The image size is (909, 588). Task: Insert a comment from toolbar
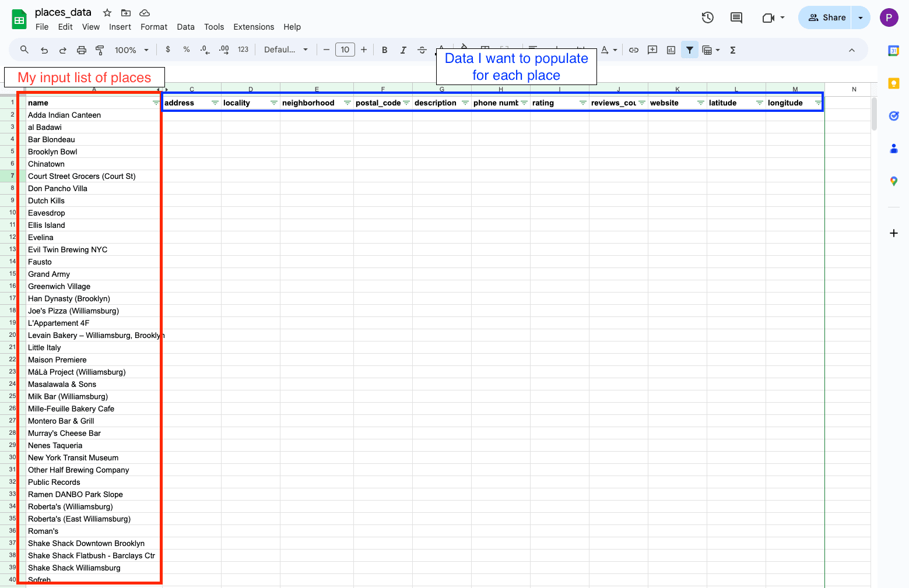pyautogui.click(x=652, y=50)
